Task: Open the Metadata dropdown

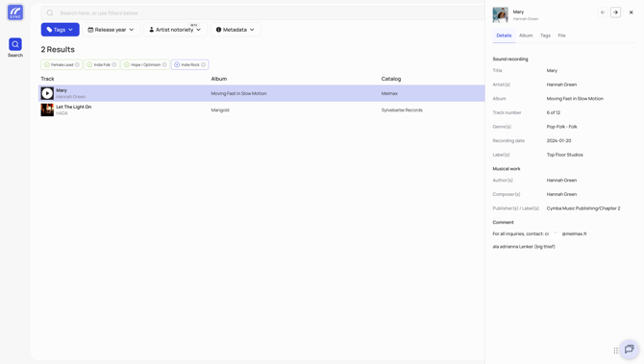Action: (x=235, y=30)
